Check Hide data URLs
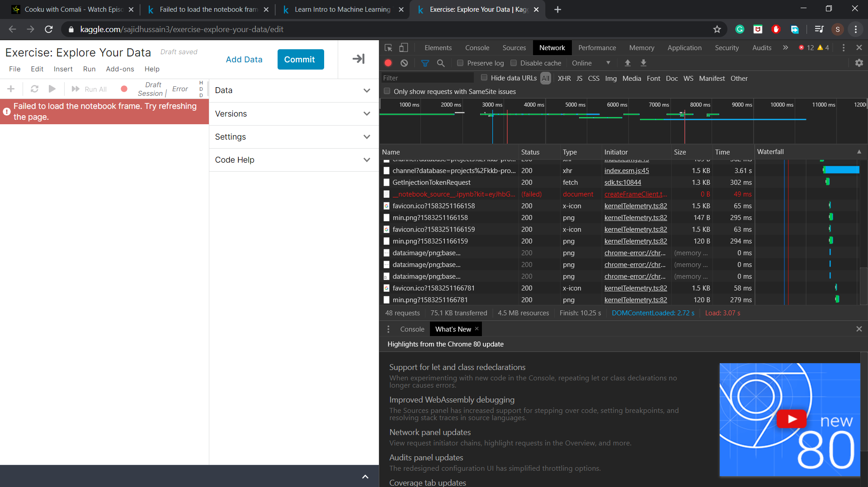868x487 pixels. coord(484,78)
